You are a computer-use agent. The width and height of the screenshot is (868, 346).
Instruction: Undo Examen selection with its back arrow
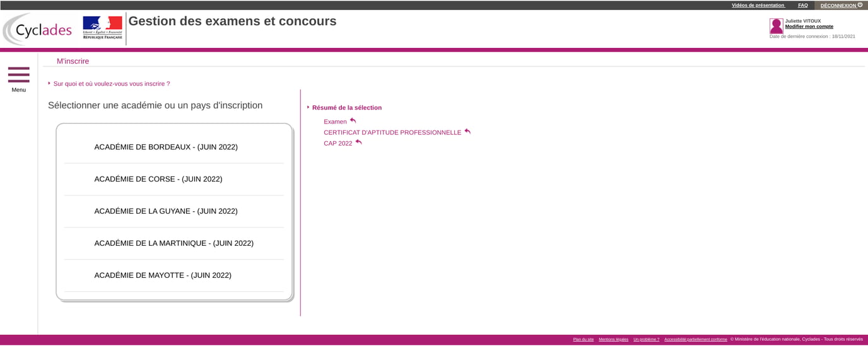click(353, 120)
